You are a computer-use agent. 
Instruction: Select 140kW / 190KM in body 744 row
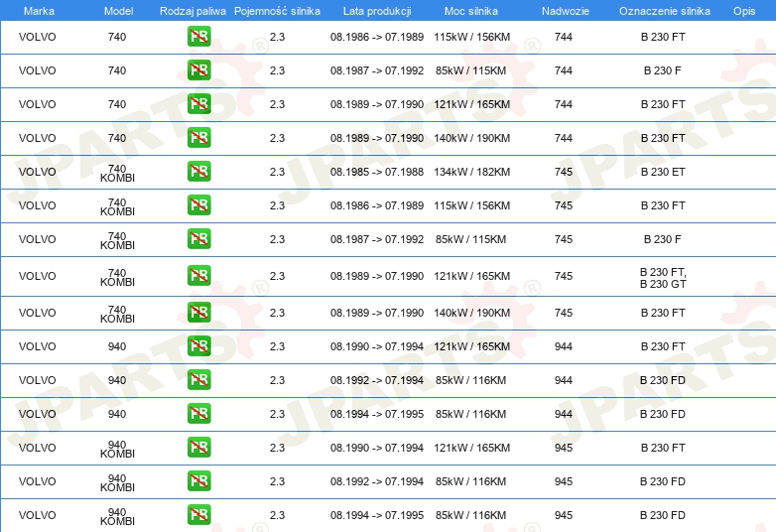coord(471,138)
